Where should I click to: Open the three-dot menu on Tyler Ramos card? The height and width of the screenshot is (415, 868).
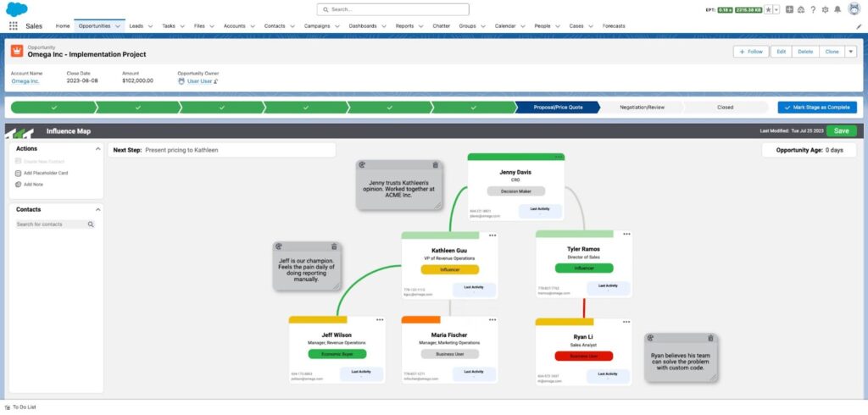[x=626, y=234]
